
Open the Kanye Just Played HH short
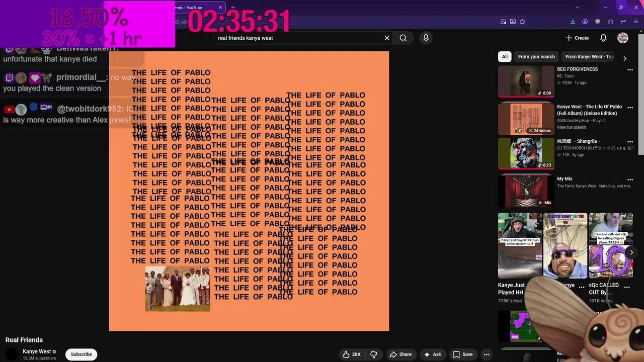520,245
